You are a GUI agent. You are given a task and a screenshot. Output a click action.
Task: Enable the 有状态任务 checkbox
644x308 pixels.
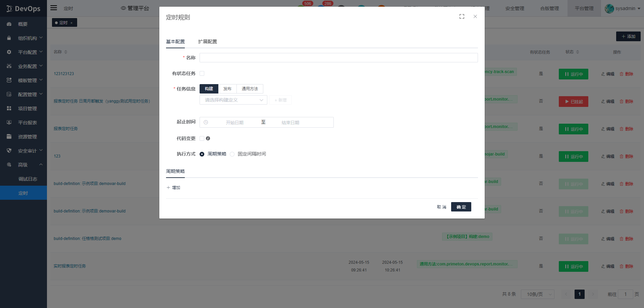coord(202,73)
